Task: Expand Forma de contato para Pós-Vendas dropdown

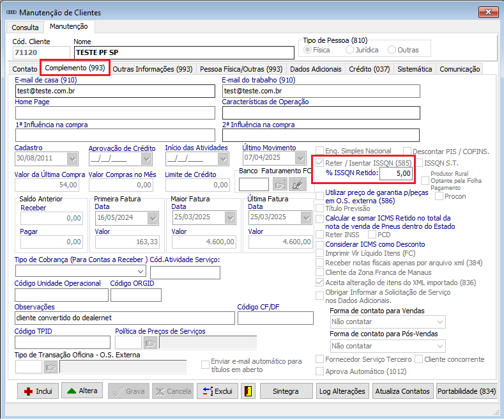Action: coord(440,346)
